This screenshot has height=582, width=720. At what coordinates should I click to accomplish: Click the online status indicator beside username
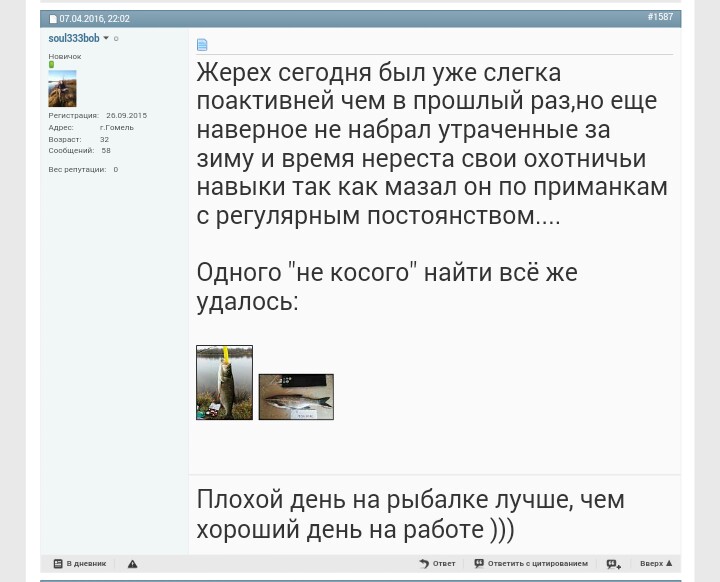(116, 39)
